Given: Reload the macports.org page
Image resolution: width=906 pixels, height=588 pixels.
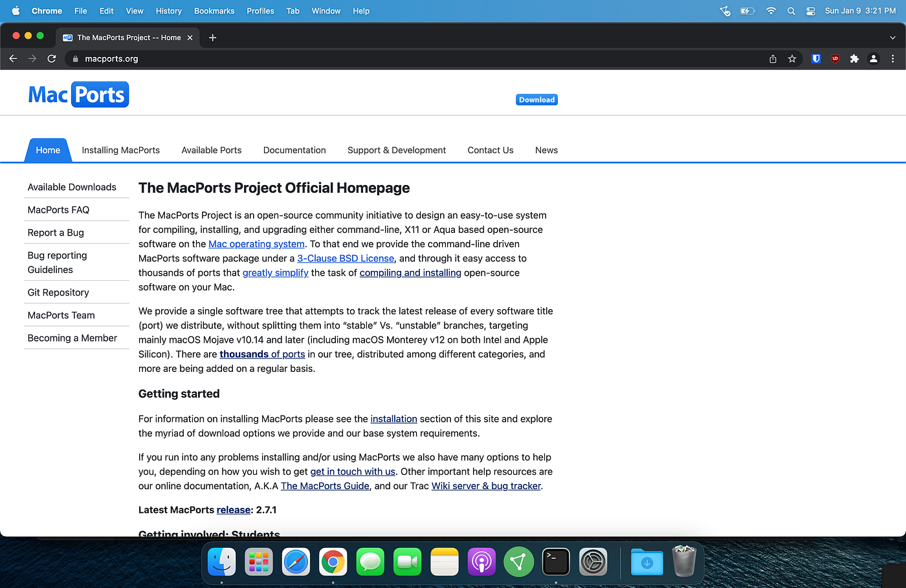Looking at the screenshot, I should [52, 58].
